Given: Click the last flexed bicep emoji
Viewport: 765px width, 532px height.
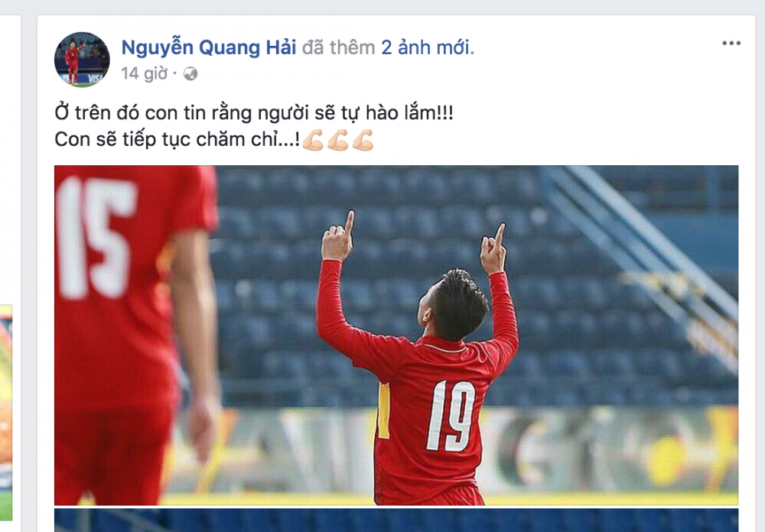Looking at the screenshot, I should click(363, 140).
